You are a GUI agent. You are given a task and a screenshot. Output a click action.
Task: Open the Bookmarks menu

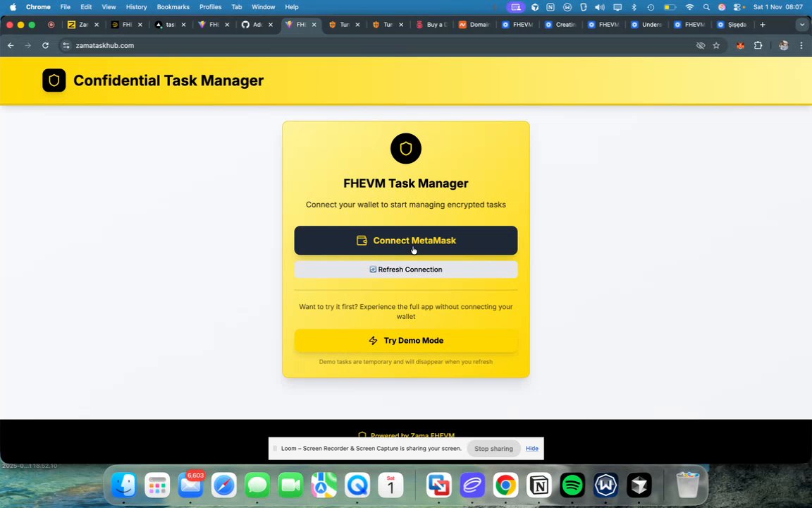point(173,7)
